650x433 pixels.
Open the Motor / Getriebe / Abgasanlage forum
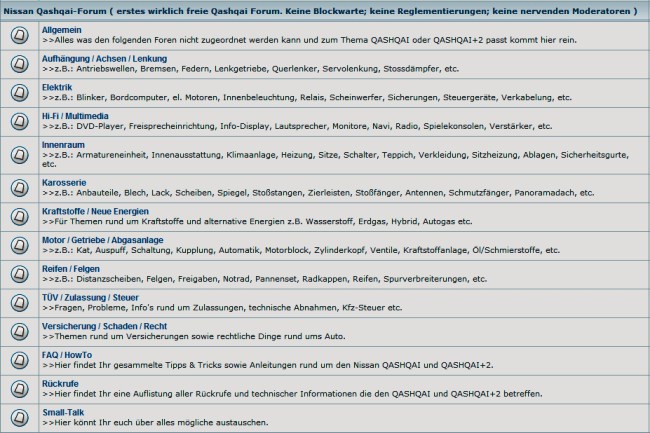tap(102, 240)
